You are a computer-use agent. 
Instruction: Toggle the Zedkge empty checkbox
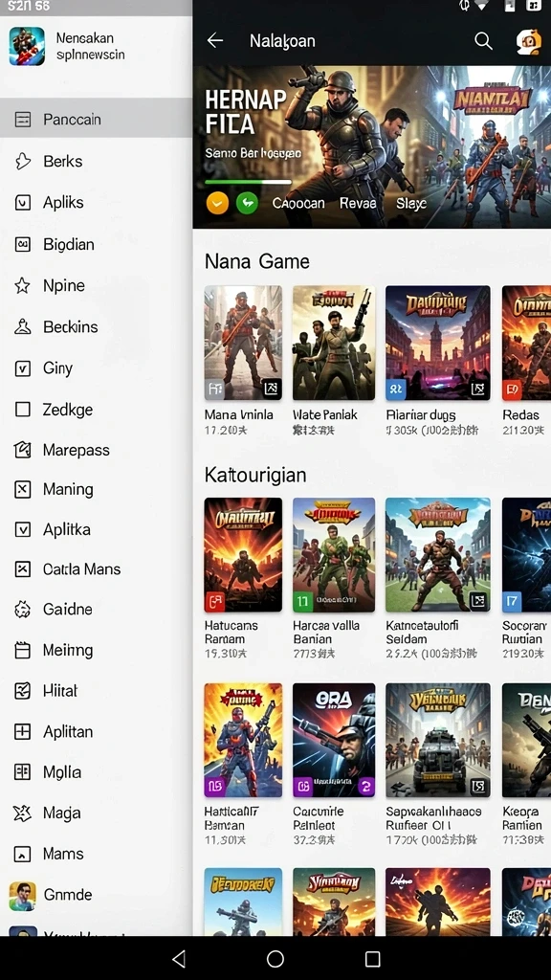tap(23, 410)
